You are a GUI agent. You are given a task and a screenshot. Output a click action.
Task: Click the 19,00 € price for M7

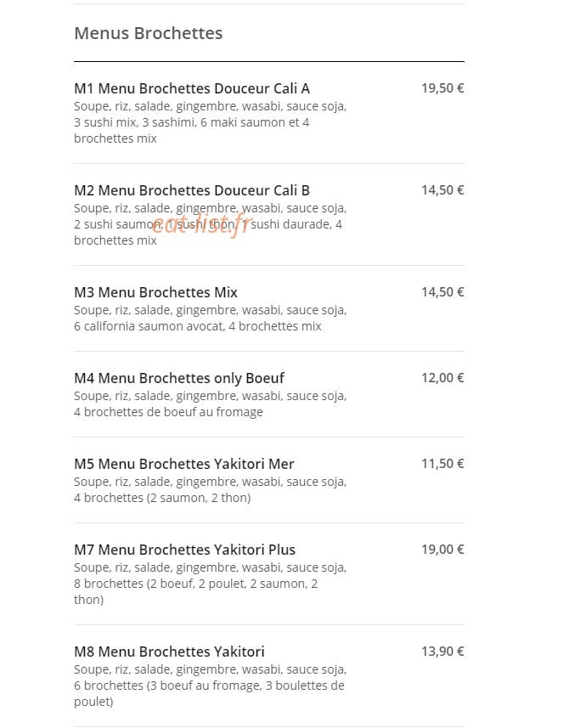tap(442, 550)
